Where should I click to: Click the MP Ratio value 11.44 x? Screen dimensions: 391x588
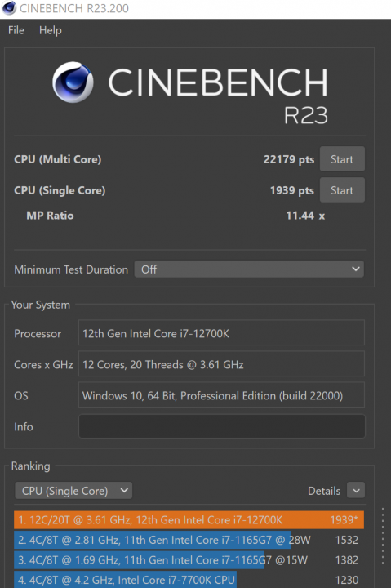305,216
